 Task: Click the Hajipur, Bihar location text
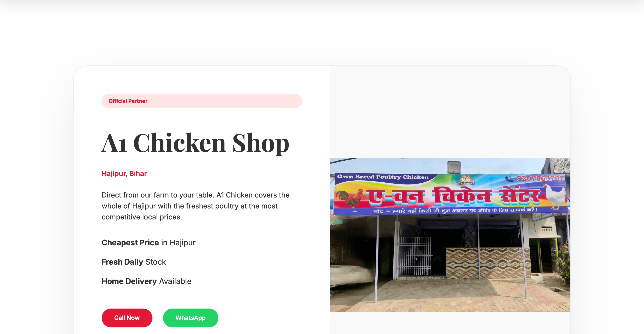click(124, 174)
